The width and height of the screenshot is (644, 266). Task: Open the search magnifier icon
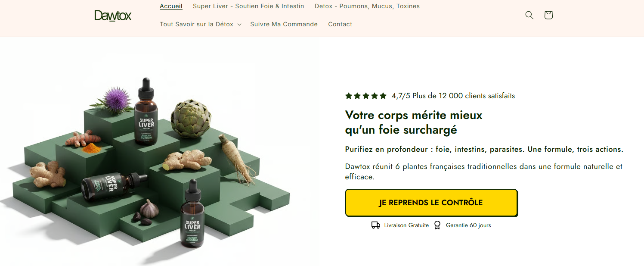pos(529,15)
